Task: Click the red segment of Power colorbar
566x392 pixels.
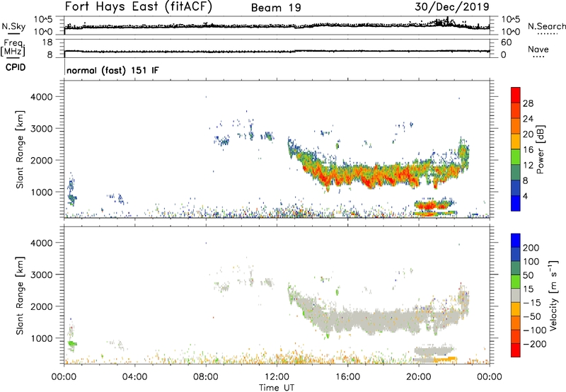Action: (516, 95)
